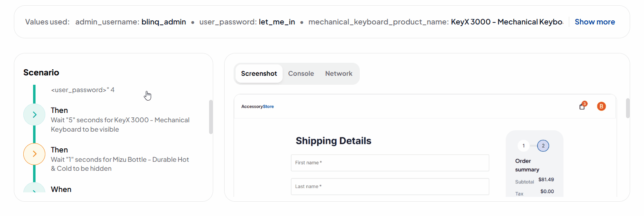This screenshot has width=644, height=216.
Task: Select the KeyX 3000 wait step text
Action: tap(120, 125)
